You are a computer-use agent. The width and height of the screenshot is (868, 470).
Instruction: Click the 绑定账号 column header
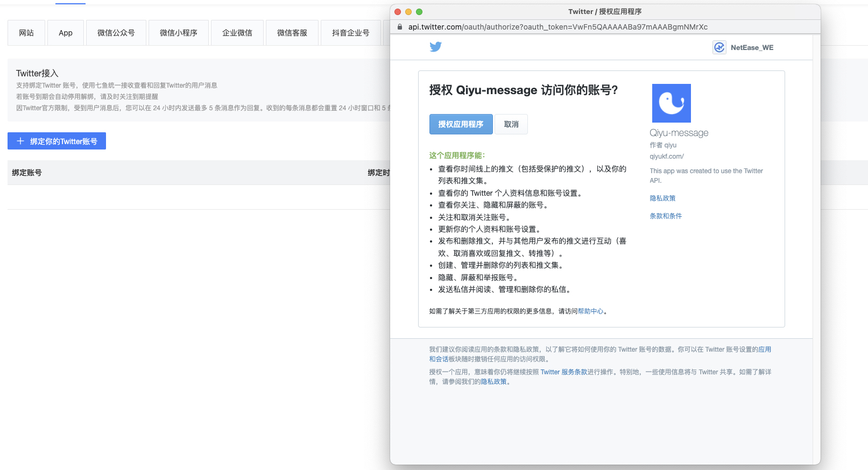click(27, 173)
